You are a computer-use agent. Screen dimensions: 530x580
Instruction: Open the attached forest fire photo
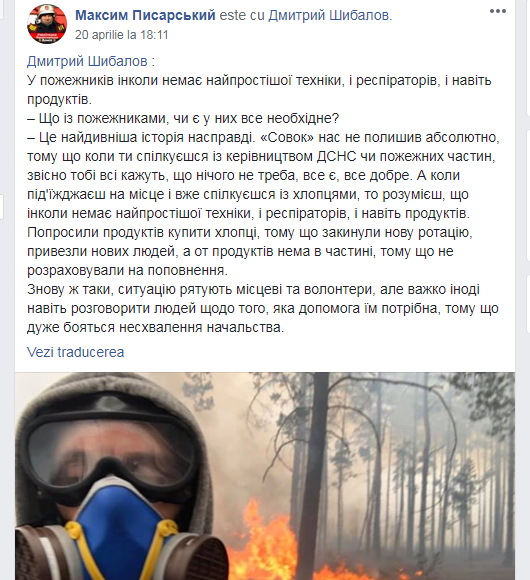[x=265, y=476]
